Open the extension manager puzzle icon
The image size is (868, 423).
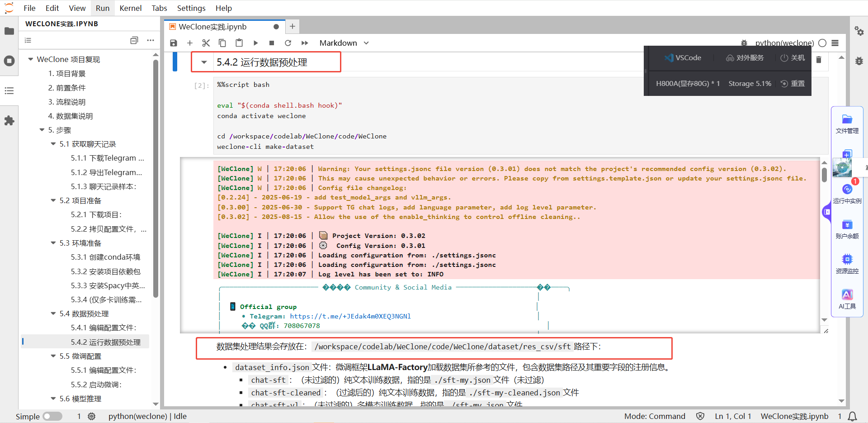tap(9, 121)
